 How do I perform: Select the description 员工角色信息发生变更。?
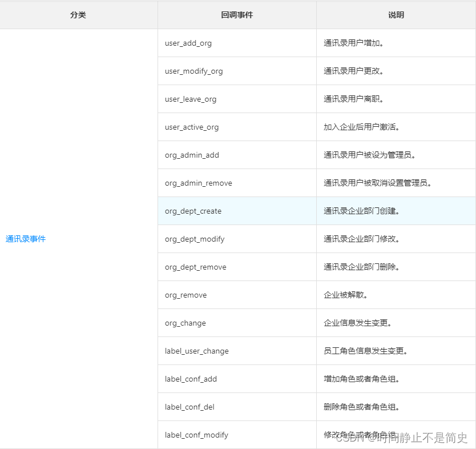(x=366, y=351)
